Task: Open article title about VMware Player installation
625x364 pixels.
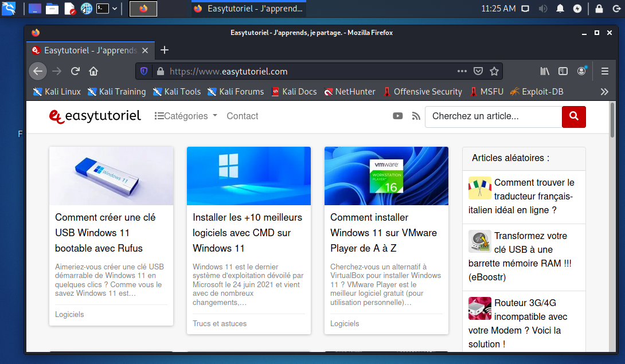Action: [x=384, y=233]
